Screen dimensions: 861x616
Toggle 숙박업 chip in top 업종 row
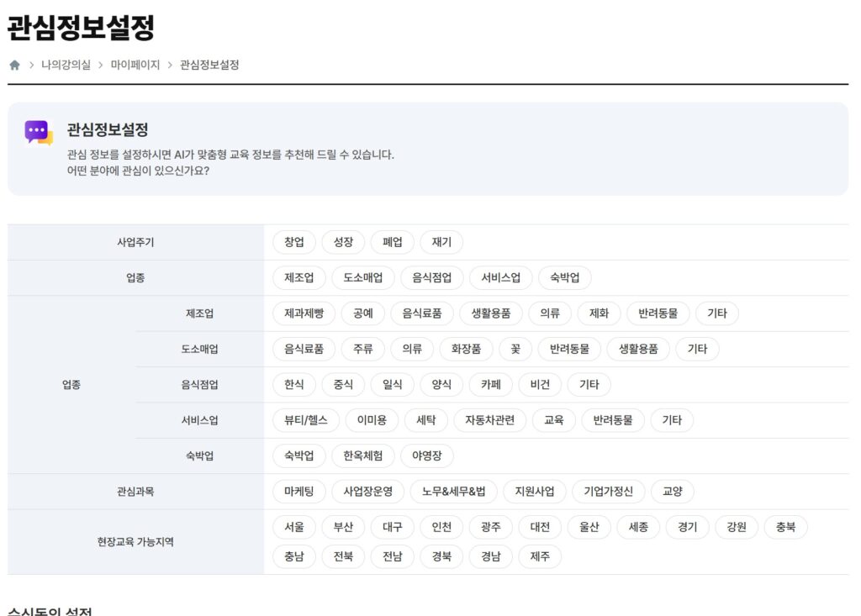point(565,278)
